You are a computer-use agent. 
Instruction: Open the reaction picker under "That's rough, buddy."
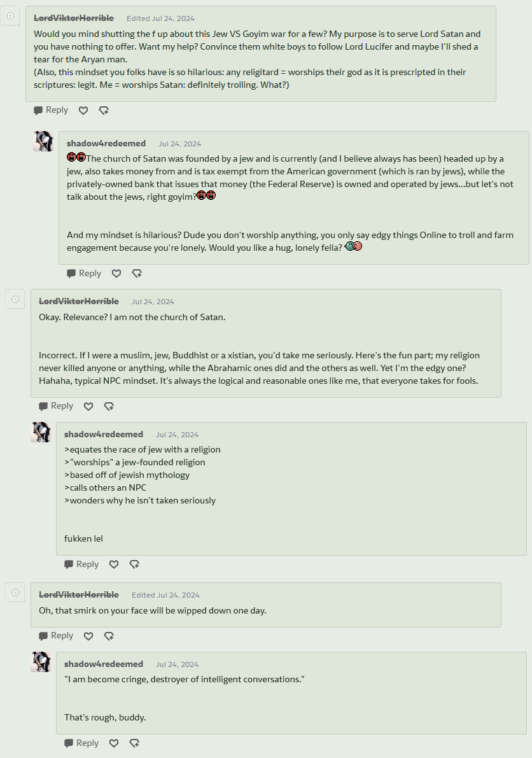click(x=134, y=743)
